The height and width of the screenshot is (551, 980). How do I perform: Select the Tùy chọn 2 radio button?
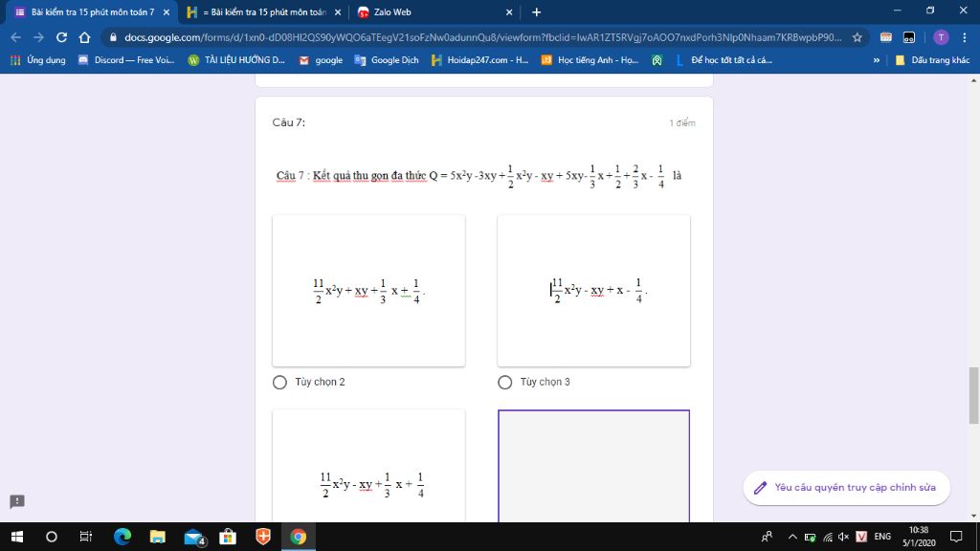[x=279, y=382]
